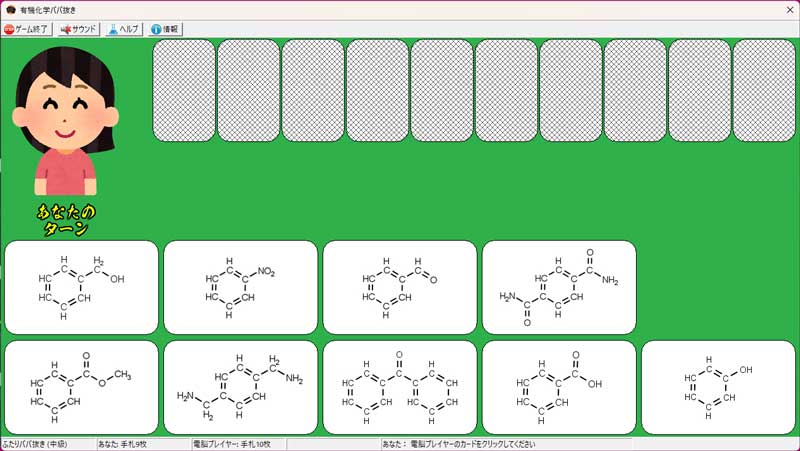Open the ヘルプ help button

tap(123, 29)
